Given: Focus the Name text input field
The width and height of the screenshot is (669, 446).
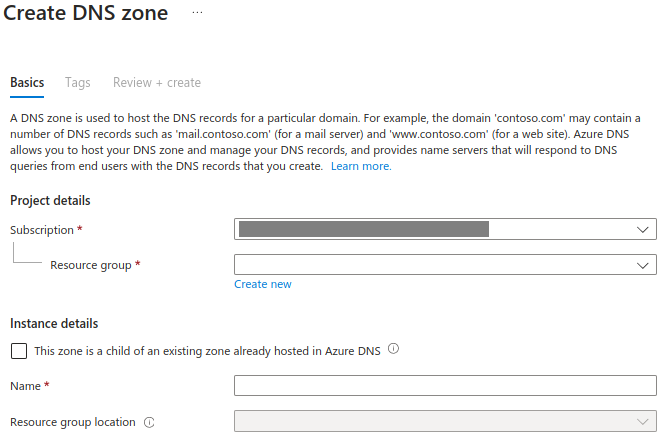Looking at the screenshot, I should pos(445,385).
